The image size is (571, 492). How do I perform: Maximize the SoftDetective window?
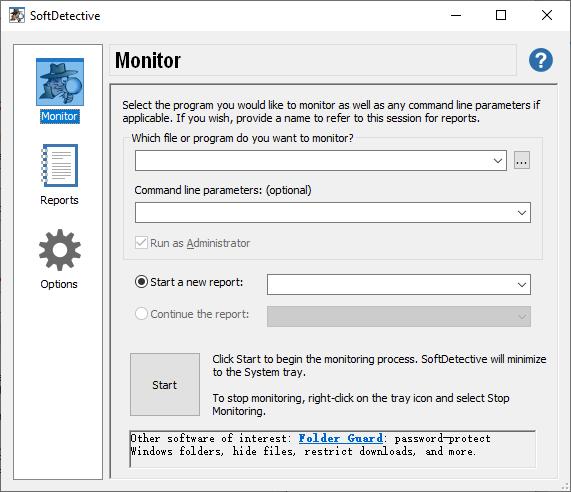click(x=501, y=15)
